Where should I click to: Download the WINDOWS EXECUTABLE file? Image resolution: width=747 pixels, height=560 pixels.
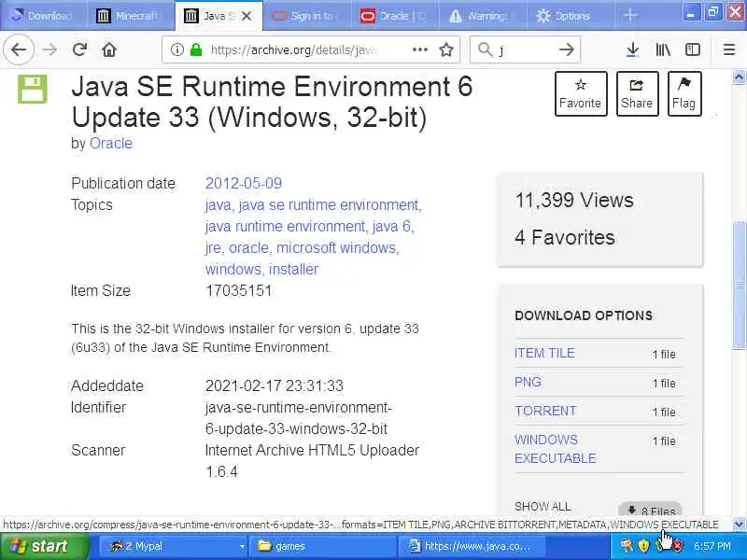tap(556, 449)
